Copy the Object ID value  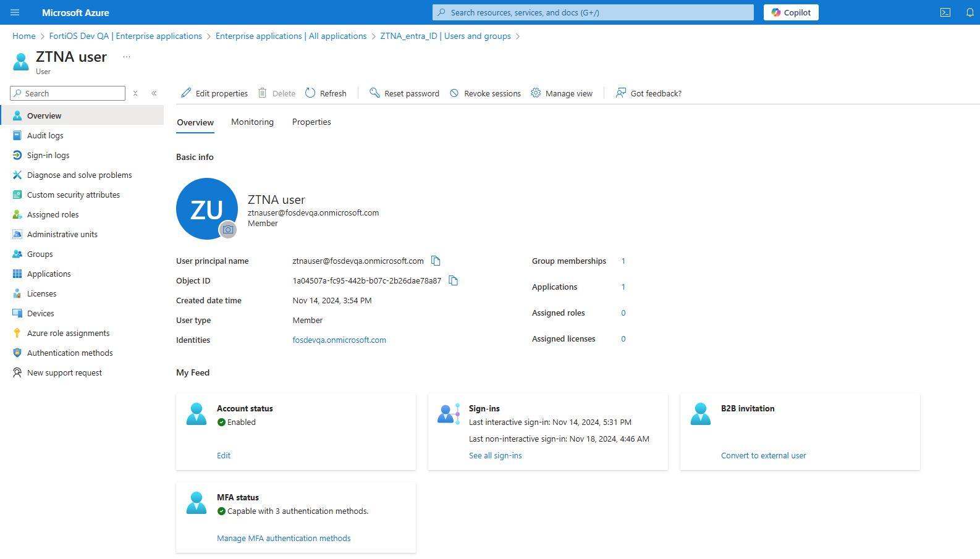pyautogui.click(x=453, y=280)
